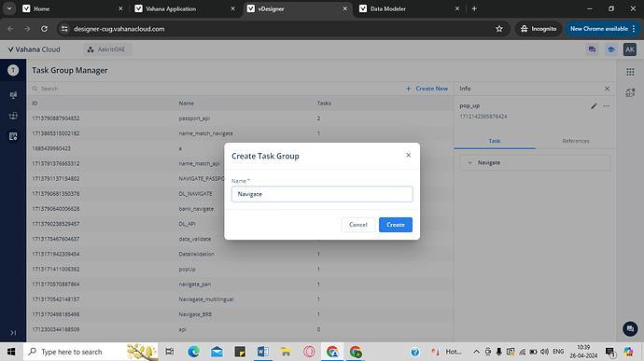The height and width of the screenshot is (361, 644).
Task: Open the site information icon
Action: pyautogui.click(x=64, y=29)
